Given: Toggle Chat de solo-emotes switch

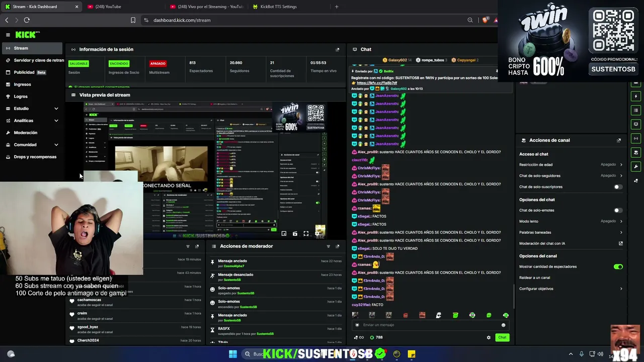Looking at the screenshot, I should pos(618,210).
